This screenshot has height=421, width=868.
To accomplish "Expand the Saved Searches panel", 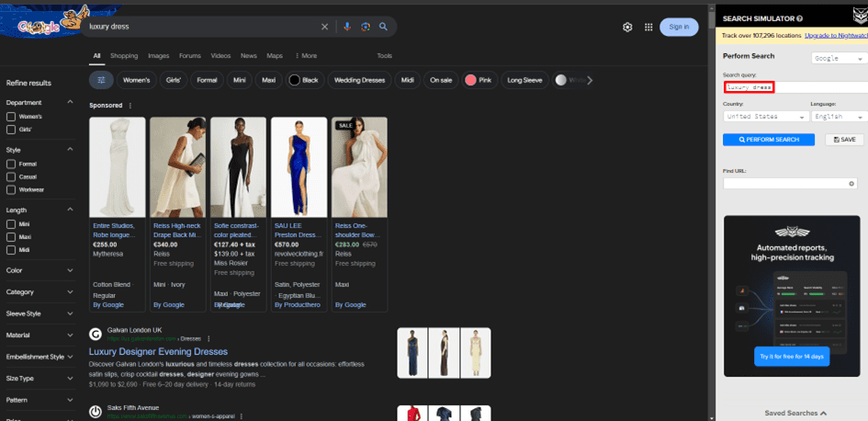I will coord(795,413).
